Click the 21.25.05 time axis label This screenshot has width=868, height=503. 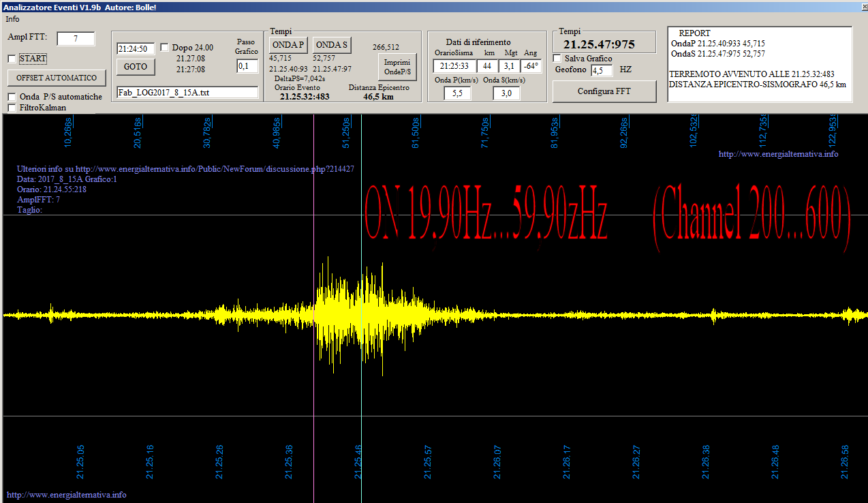pos(81,461)
